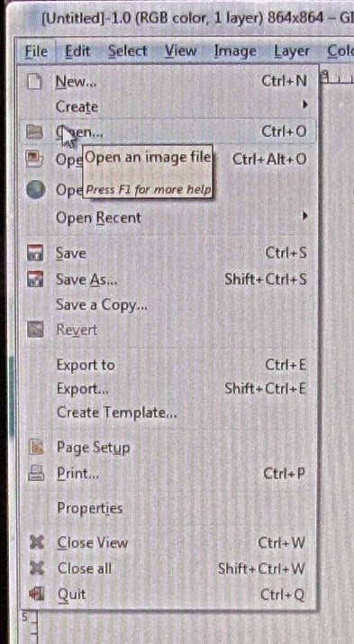Click the Print printer icon
354x644 pixels.
(x=36, y=474)
